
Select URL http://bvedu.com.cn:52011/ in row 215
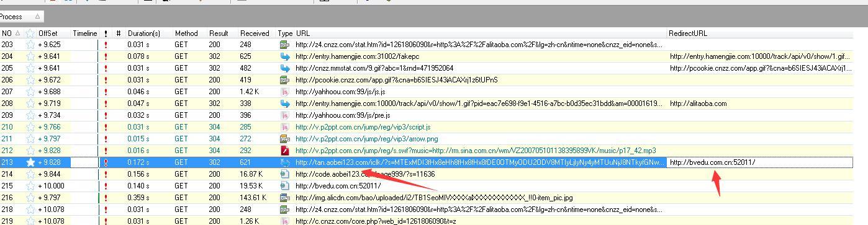(x=338, y=186)
